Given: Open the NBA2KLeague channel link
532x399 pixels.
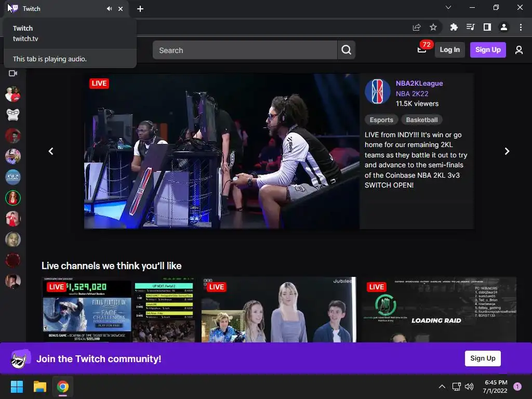Looking at the screenshot, I should click(x=419, y=84).
